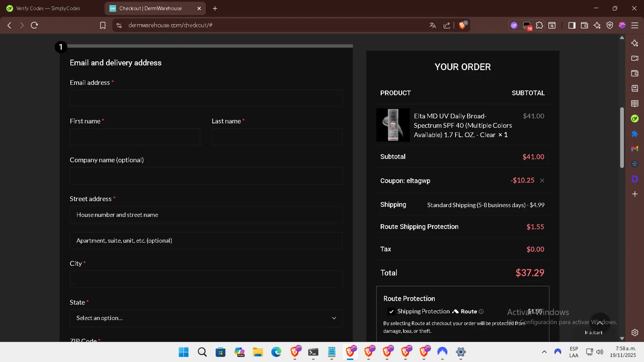The width and height of the screenshot is (644, 362).
Task: Open the Wallet icon in the sidebar
Action: click(635, 73)
